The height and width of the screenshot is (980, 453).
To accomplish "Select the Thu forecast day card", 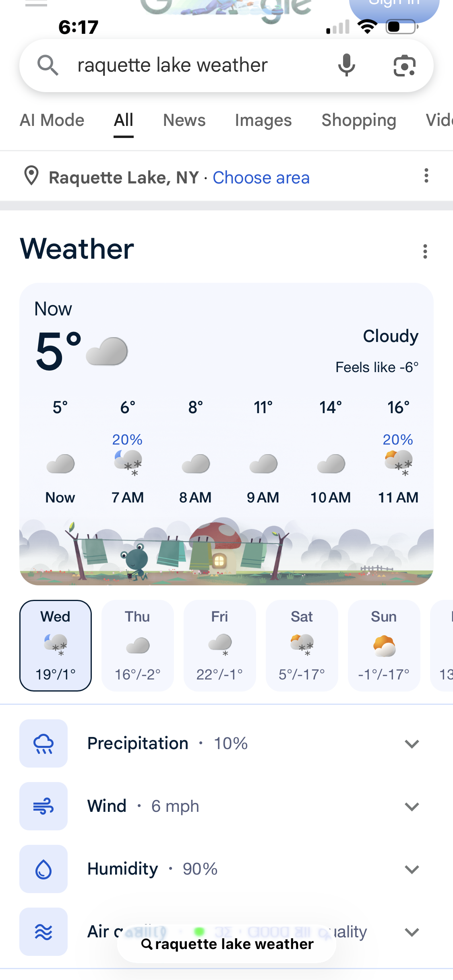I will [x=138, y=646].
